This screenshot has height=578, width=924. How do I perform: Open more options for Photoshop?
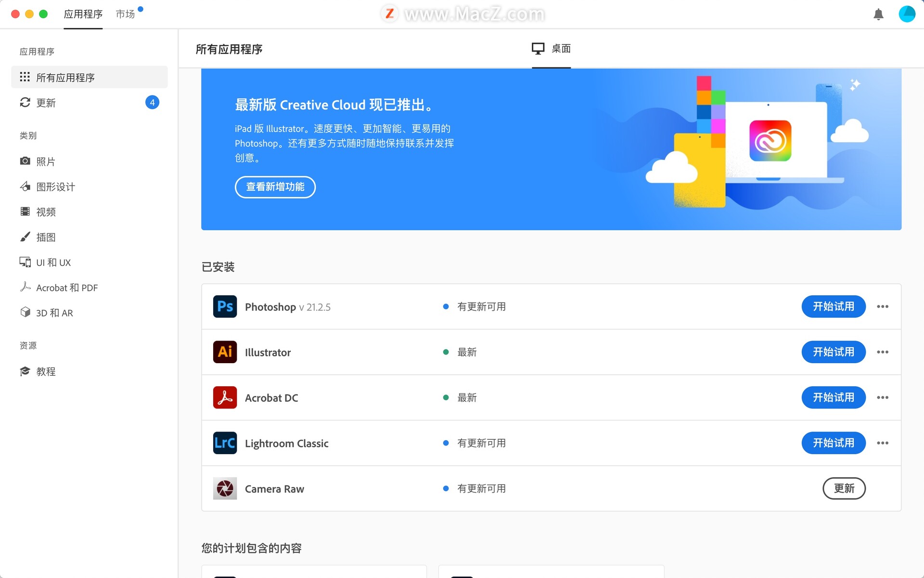(882, 306)
